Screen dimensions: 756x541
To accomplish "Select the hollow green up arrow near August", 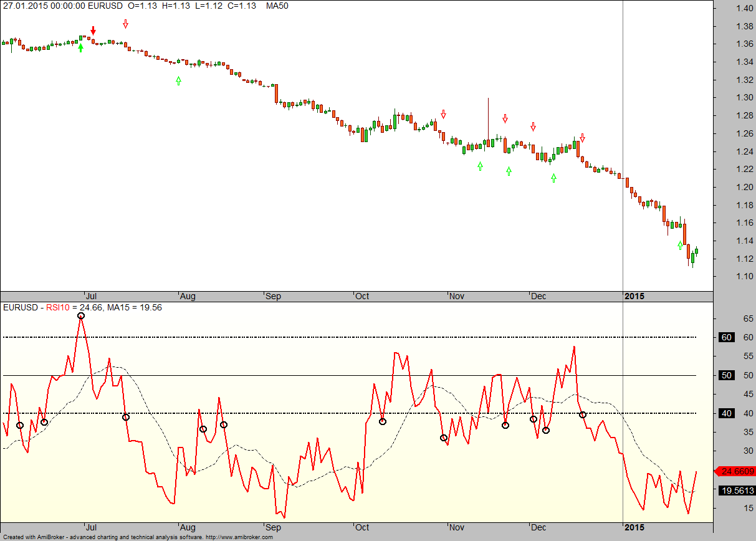I will click(x=178, y=80).
